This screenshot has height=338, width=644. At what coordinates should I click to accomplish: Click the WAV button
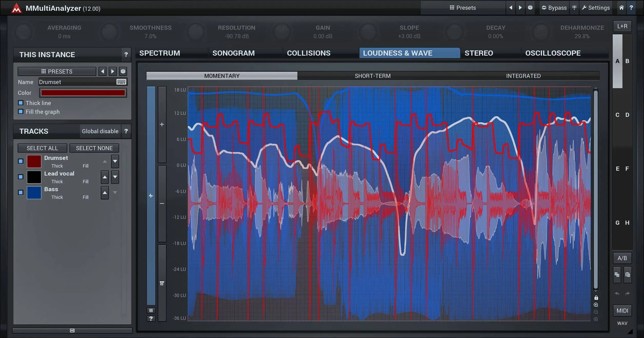tap(622, 323)
